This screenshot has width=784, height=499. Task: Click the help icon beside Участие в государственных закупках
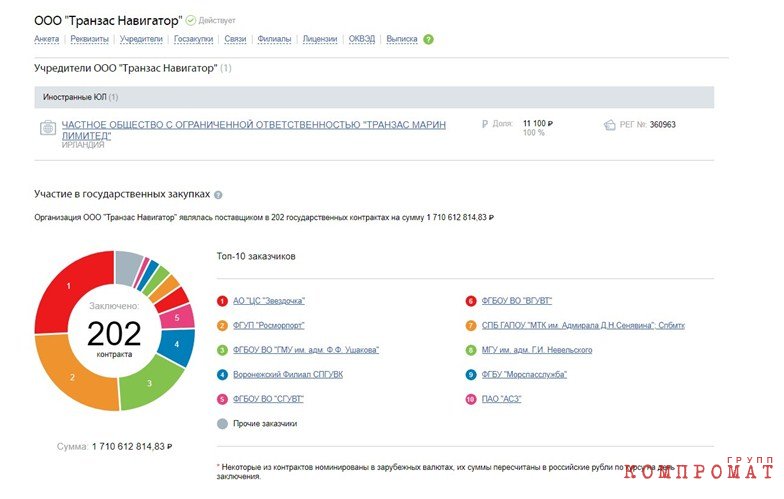click(x=218, y=195)
